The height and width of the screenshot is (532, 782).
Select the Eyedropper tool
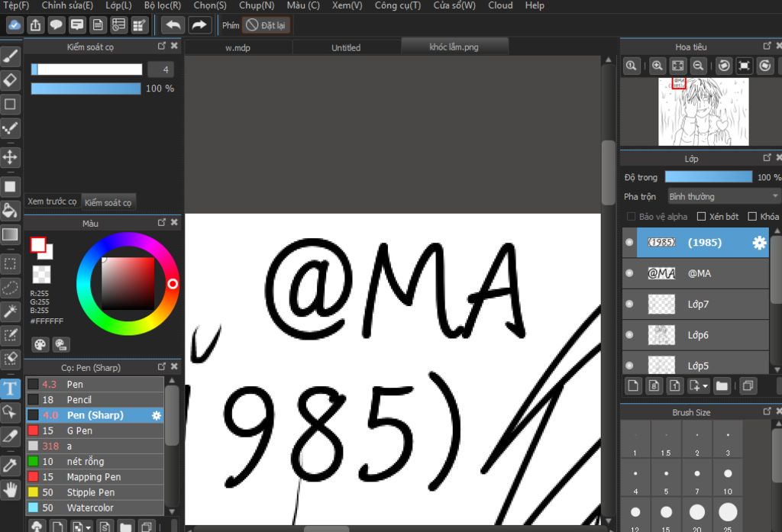click(x=11, y=466)
